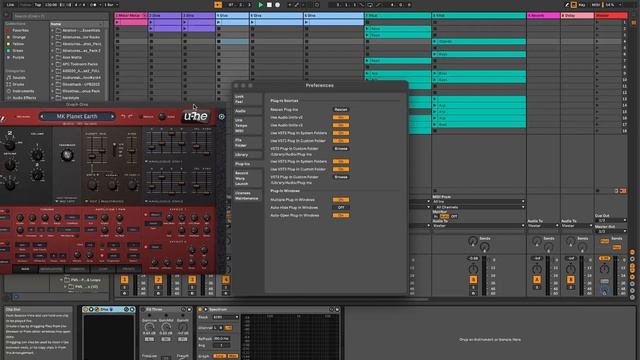Open the 1 Bar quantization dropdown
640x360 pixels.
tap(110, 5)
